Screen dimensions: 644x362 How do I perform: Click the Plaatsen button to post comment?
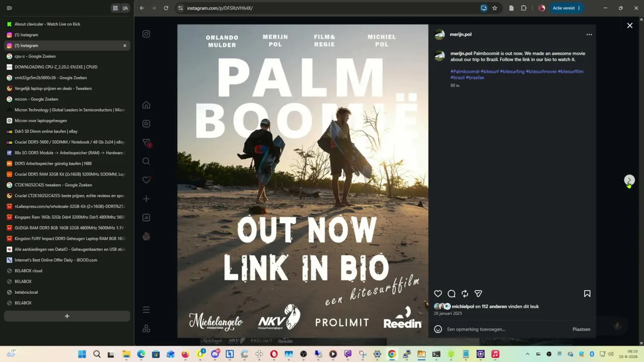[581, 329]
